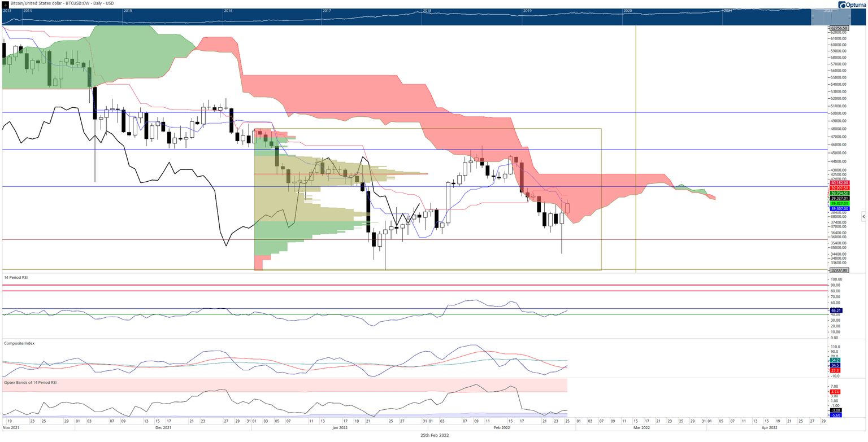This screenshot has height=442, width=868.
Task: Click the 14 Period RSI panel label
Action: 16,277
